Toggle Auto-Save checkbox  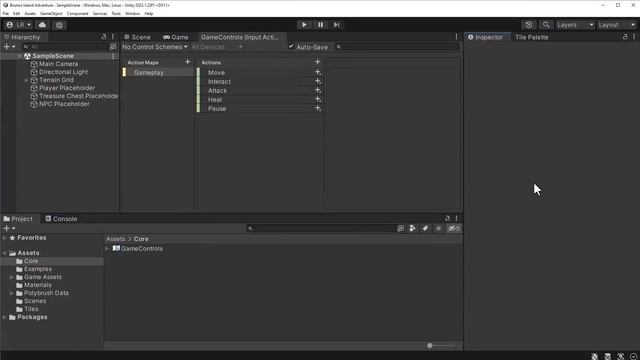(x=291, y=47)
